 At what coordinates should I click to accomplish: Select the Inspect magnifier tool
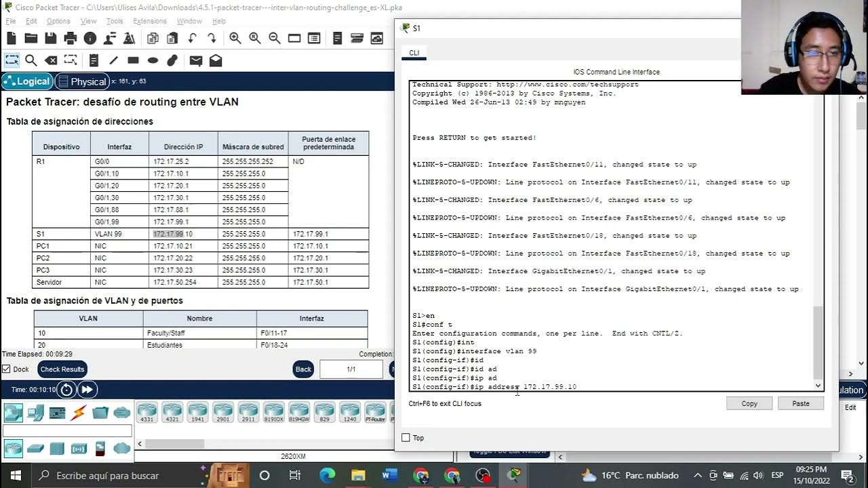coord(31,60)
